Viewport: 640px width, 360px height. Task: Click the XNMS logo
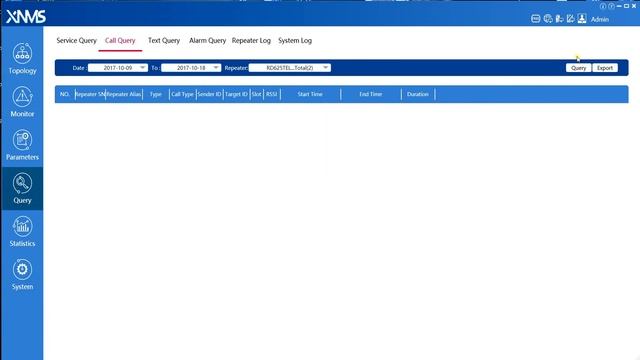(x=26, y=17)
